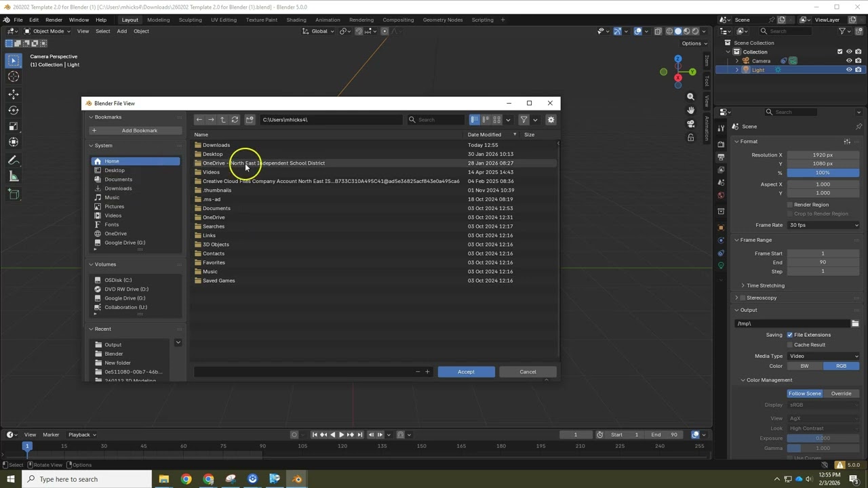The image size is (868, 488).
Task: Select BW color mode
Action: (x=804, y=366)
